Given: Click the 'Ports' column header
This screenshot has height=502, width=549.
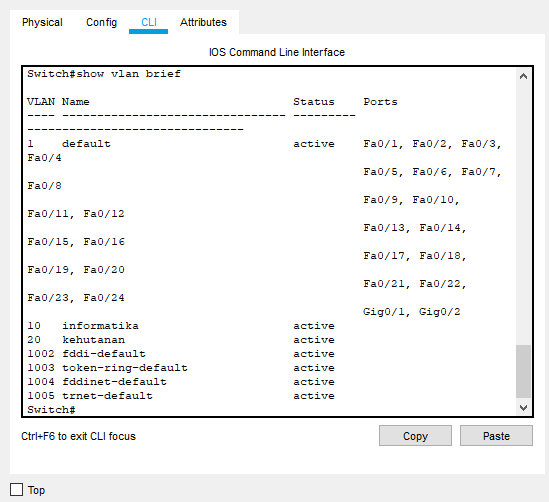Looking at the screenshot, I should click(380, 102).
